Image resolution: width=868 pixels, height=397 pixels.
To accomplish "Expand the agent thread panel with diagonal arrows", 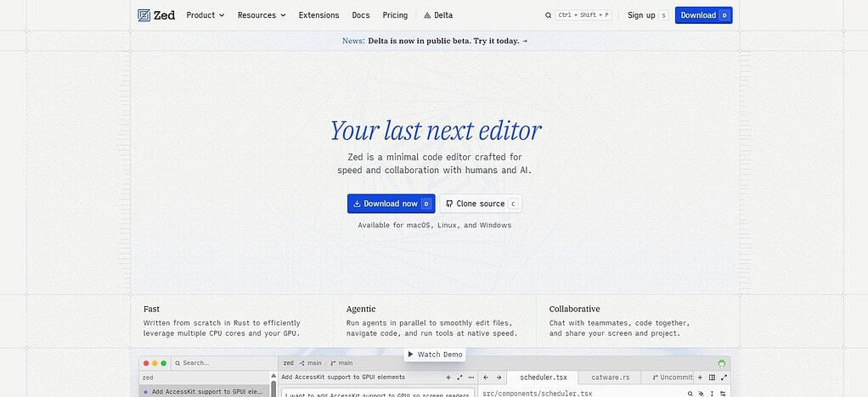I will coord(459,377).
